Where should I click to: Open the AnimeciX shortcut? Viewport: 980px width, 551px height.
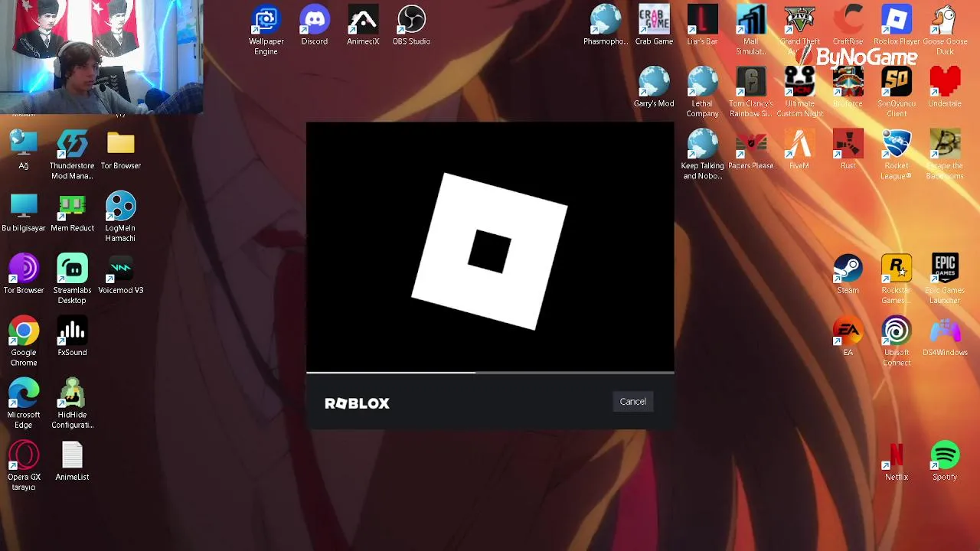pyautogui.click(x=363, y=26)
